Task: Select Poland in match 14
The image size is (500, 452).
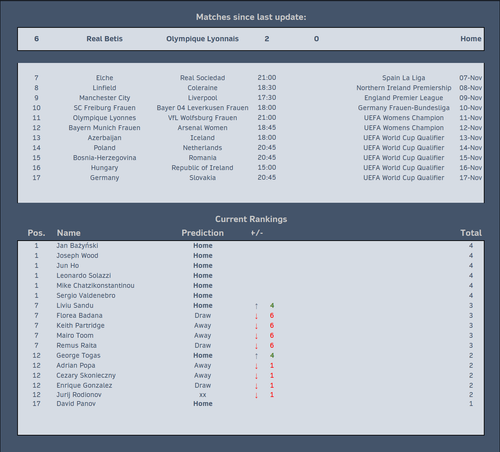Action: [104, 148]
